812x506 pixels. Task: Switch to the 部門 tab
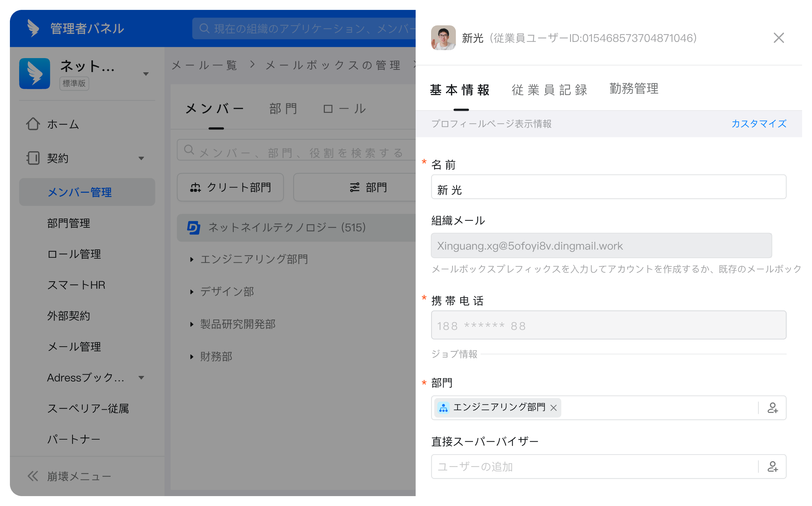(284, 109)
